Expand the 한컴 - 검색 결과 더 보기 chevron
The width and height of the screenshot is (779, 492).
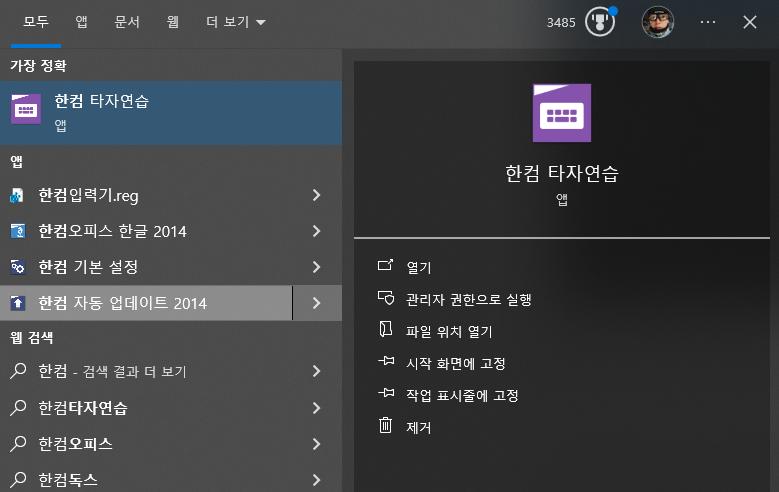316,371
